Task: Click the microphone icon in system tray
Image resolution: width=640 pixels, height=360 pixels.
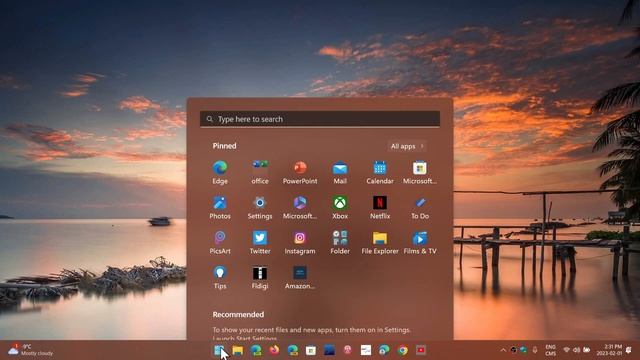Action: (535, 350)
